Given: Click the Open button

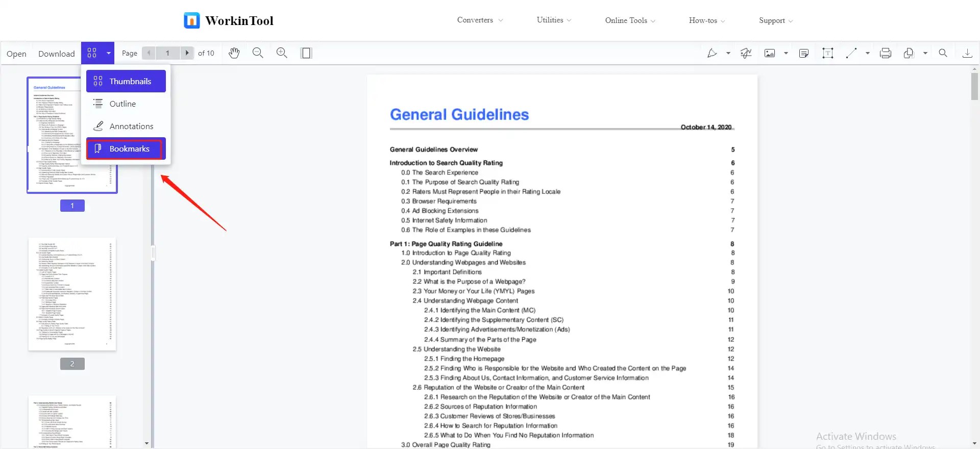Looking at the screenshot, I should (x=16, y=54).
